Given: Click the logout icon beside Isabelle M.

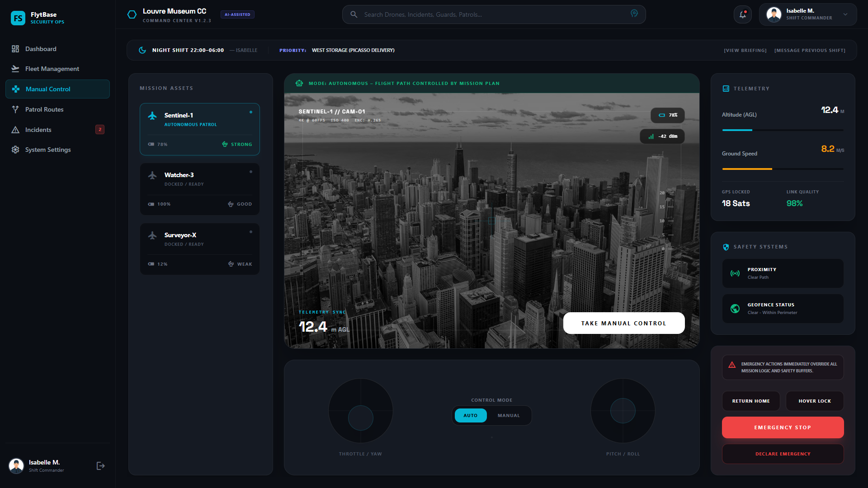Looking at the screenshot, I should [100, 466].
